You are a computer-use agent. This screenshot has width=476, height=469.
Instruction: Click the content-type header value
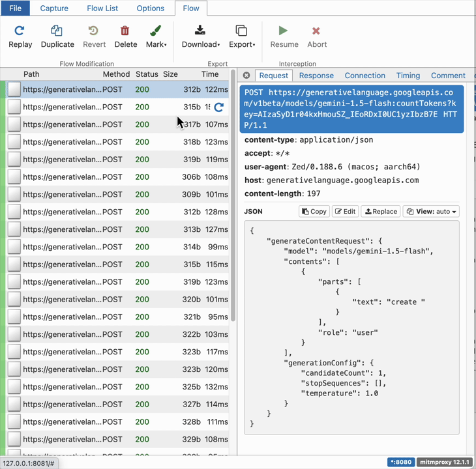336,140
